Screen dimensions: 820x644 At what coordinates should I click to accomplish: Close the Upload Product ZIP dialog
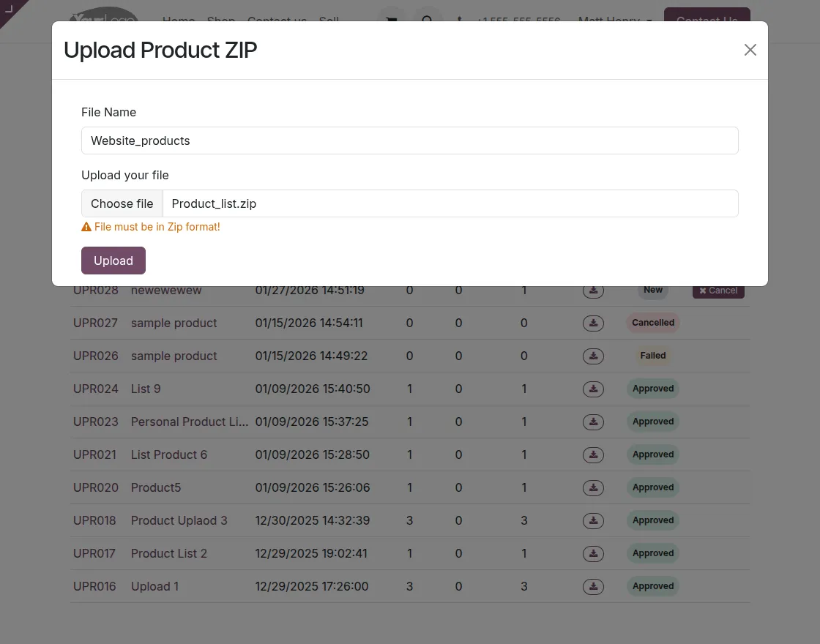click(750, 50)
